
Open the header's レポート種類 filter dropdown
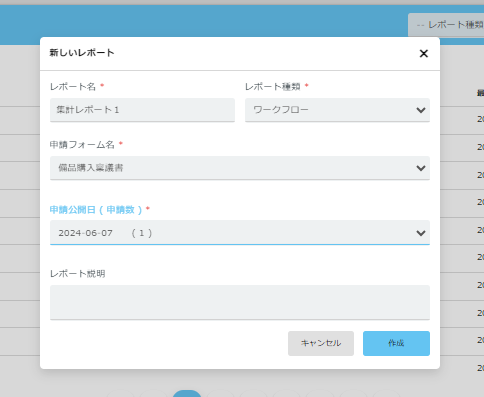click(x=446, y=25)
